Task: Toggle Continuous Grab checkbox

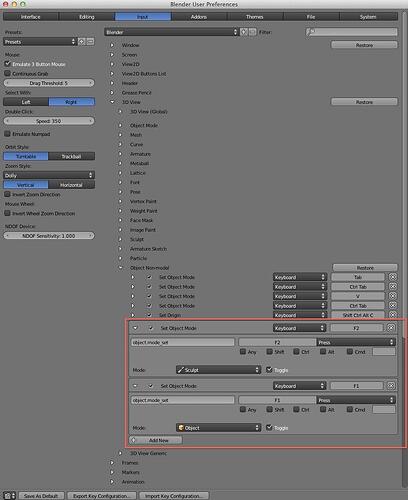Action: coord(7,73)
